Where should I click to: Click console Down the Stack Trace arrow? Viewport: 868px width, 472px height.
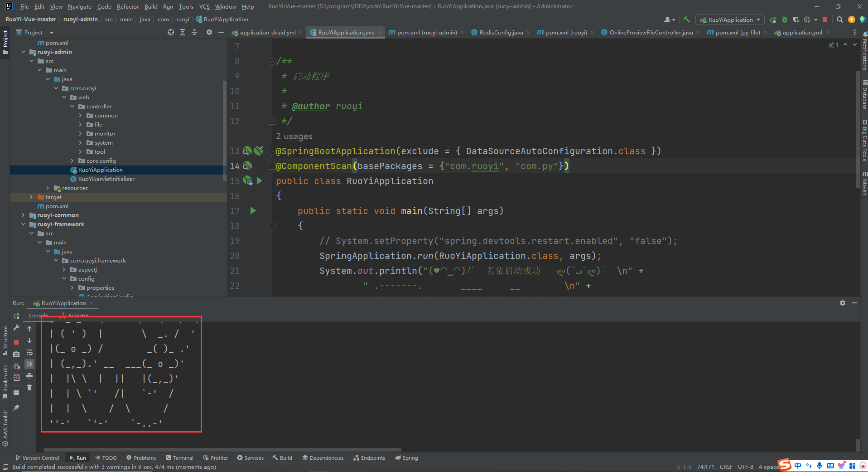click(29, 341)
